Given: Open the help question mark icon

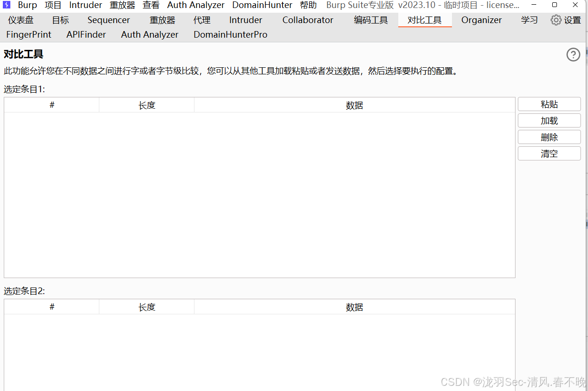Looking at the screenshot, I should point(573,55).
